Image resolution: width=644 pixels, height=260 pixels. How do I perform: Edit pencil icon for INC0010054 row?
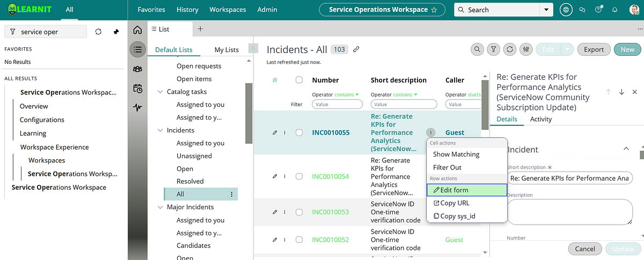(275, 176)
